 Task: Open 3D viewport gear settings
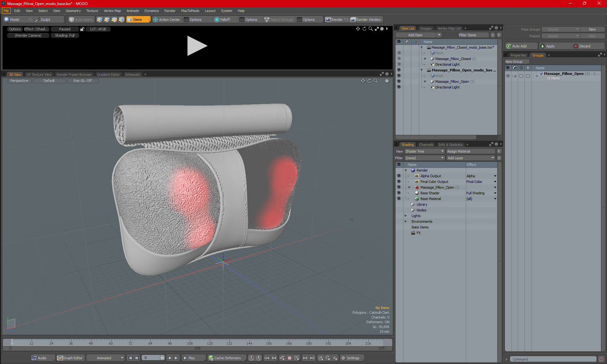tap(387, 81)
